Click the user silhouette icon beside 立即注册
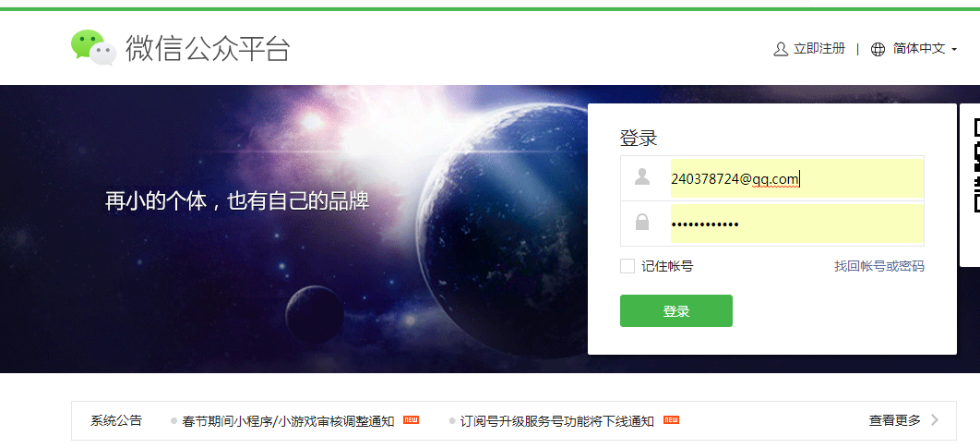The width and height of the screenshot is (980, 448). (x=781, y=49)
